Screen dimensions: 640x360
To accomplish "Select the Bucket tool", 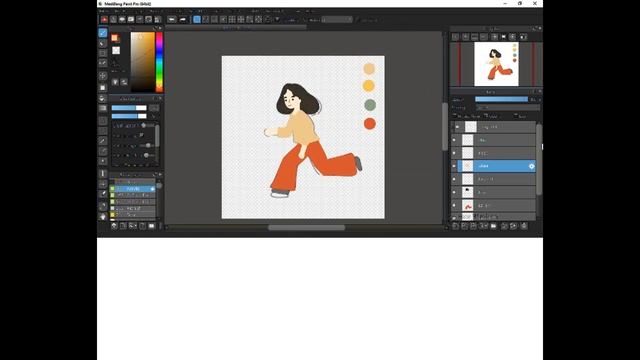I will pyautogui.click(x=103, y=98).
